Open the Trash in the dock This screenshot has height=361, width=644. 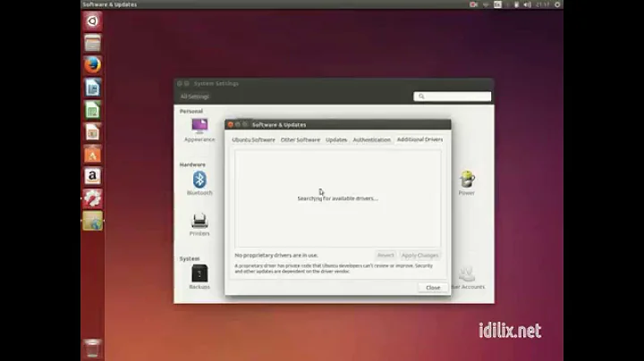[92, 348]
